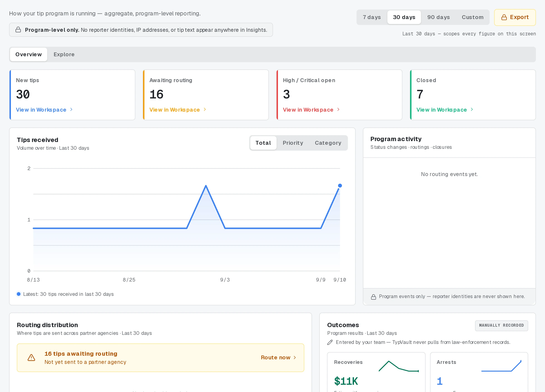Click the New tips count 30
Screen dimensions: 545x392
coord(23,94)
